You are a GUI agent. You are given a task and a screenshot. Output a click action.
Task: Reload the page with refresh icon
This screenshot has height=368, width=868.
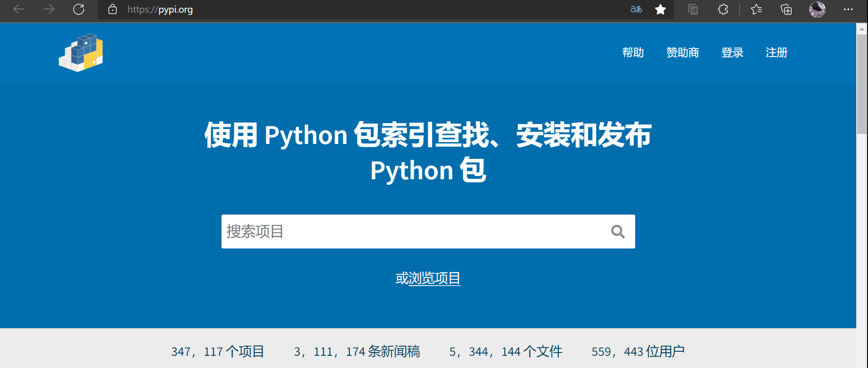pyautogui.click(x=79, y=9)
